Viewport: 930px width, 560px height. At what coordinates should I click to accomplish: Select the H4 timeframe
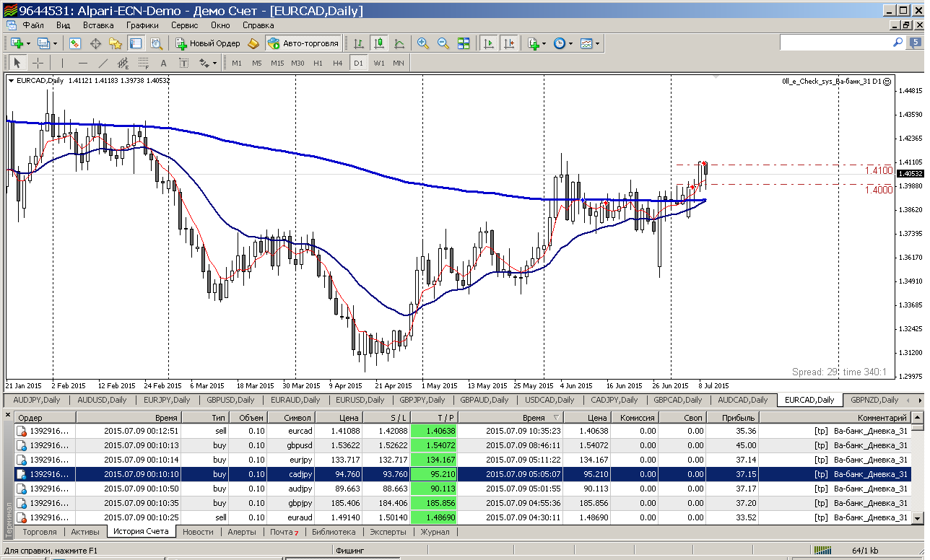click(338, 63)
